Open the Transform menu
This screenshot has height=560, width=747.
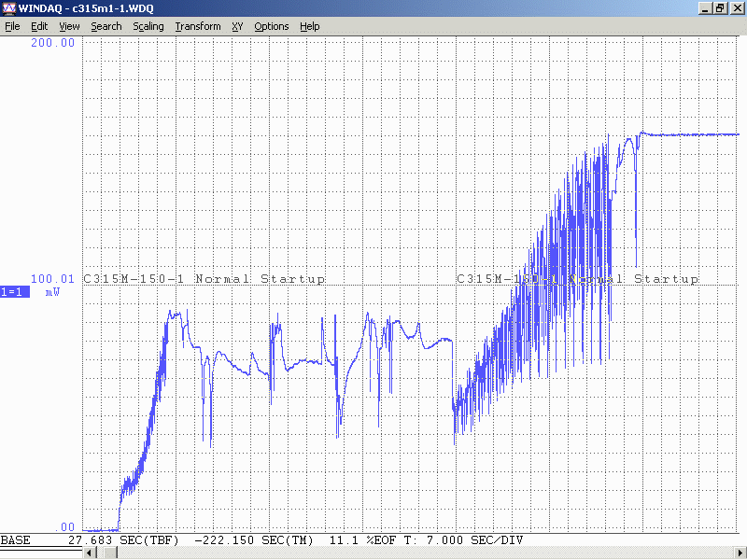pyautogui.click(x=198, y=26)
